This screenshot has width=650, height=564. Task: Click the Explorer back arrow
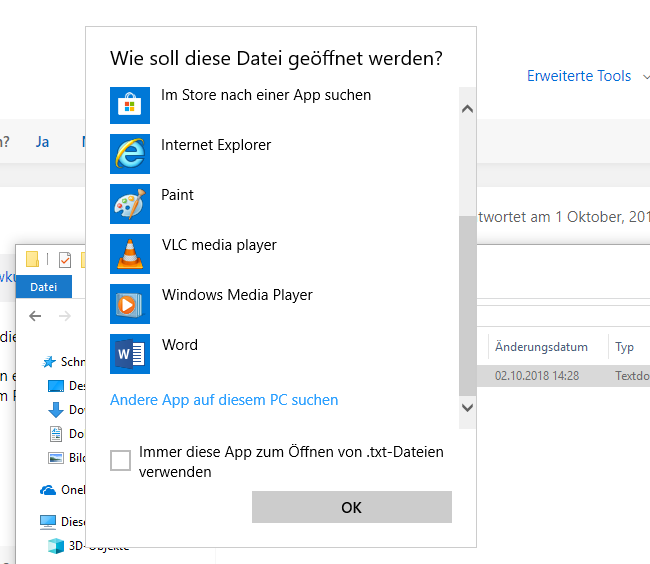[35, 316]
